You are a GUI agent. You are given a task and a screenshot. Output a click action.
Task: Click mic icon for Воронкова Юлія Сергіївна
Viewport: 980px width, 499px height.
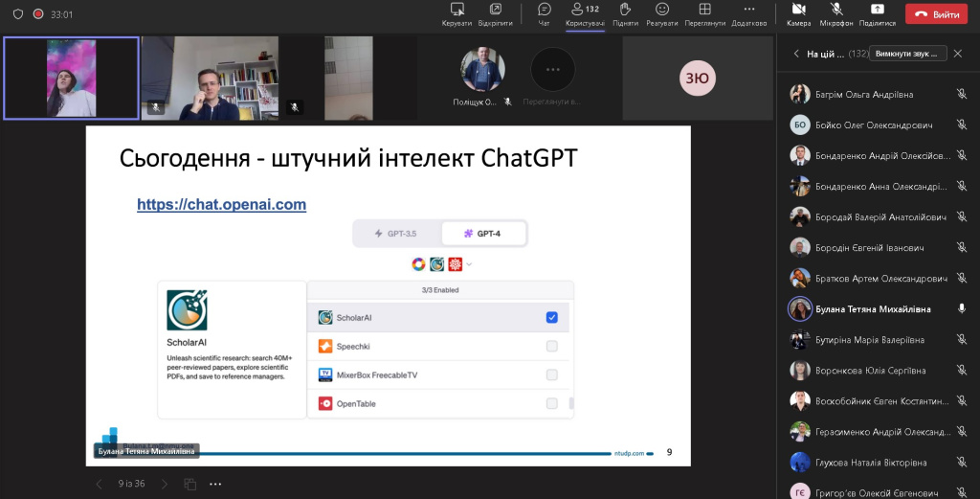click(x=961, y=371)
